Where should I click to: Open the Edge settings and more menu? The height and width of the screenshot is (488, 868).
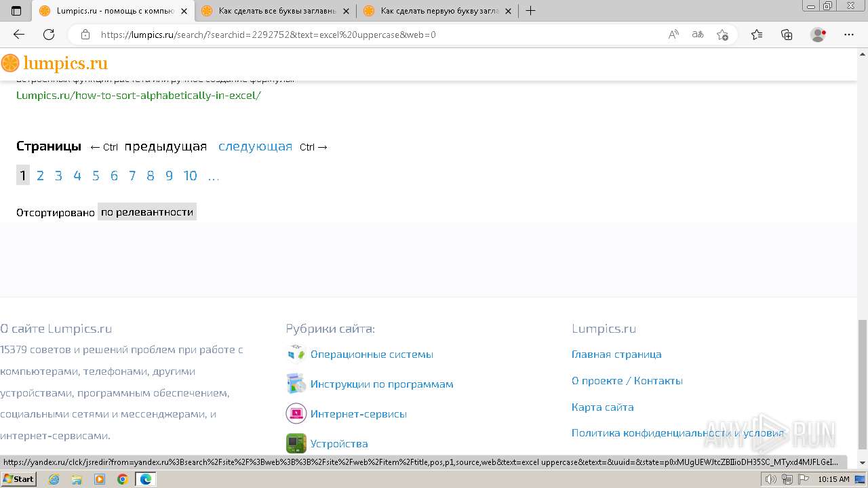[848, 35]
